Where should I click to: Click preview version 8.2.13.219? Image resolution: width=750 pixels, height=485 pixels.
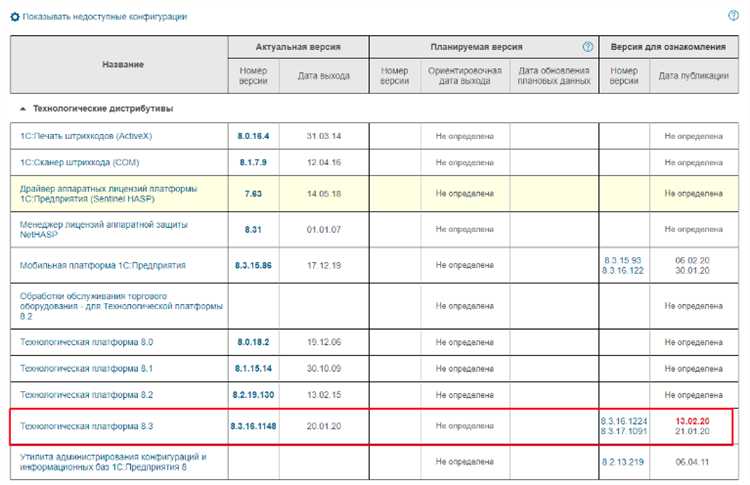[x=623, y=462]
